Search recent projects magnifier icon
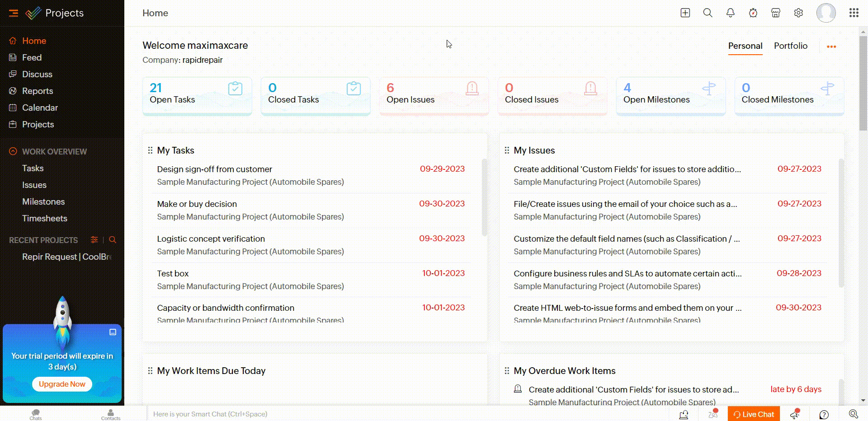Viewport: 868px width, 421px height. (x=113, y=240)
